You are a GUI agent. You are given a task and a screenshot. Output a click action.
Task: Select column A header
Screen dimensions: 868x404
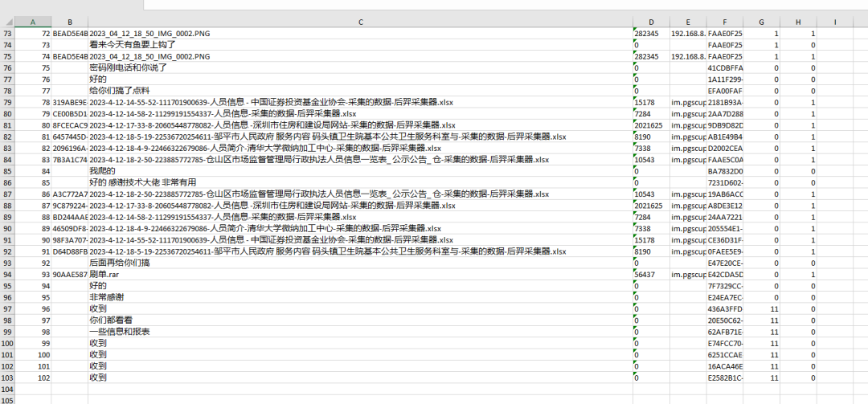[x=33, y=22]
